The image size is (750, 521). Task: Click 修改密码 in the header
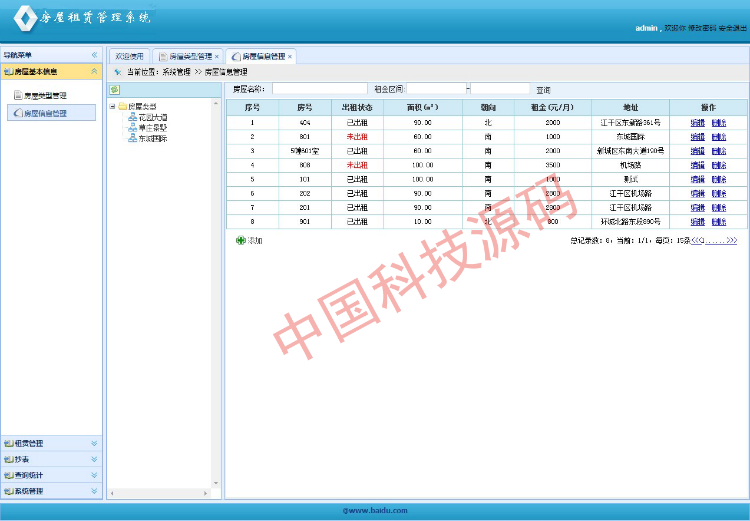click(702, 28)
